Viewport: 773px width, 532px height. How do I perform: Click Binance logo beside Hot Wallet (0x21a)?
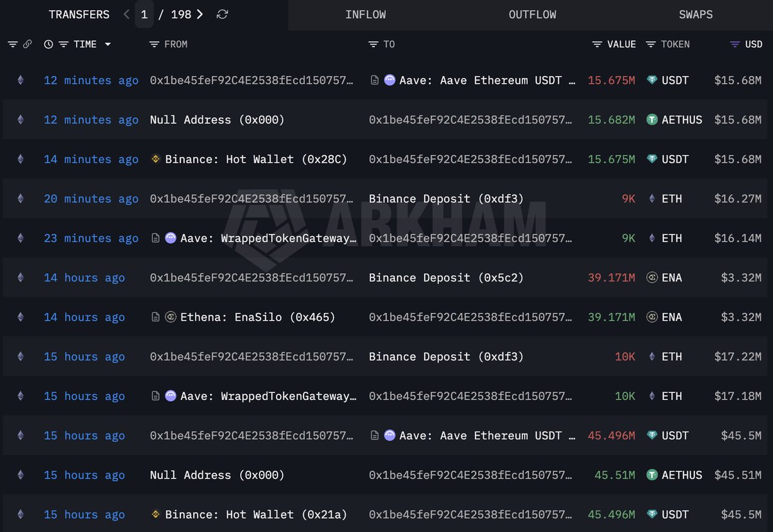pos(155,515)
